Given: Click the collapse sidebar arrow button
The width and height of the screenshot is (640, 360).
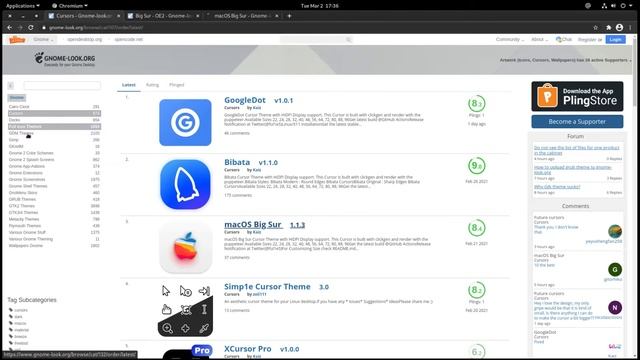Looking at the screenshot, I should point(11,85).
